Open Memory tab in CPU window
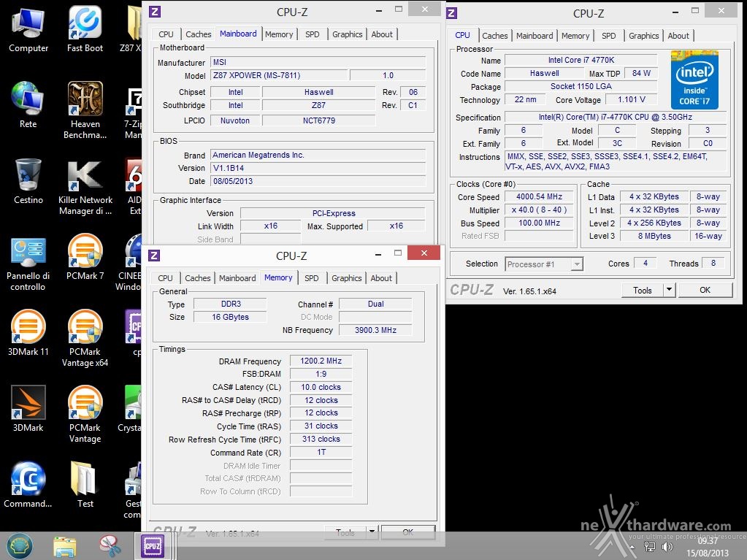This screenshot has width=747, height=560. (575, 36)
